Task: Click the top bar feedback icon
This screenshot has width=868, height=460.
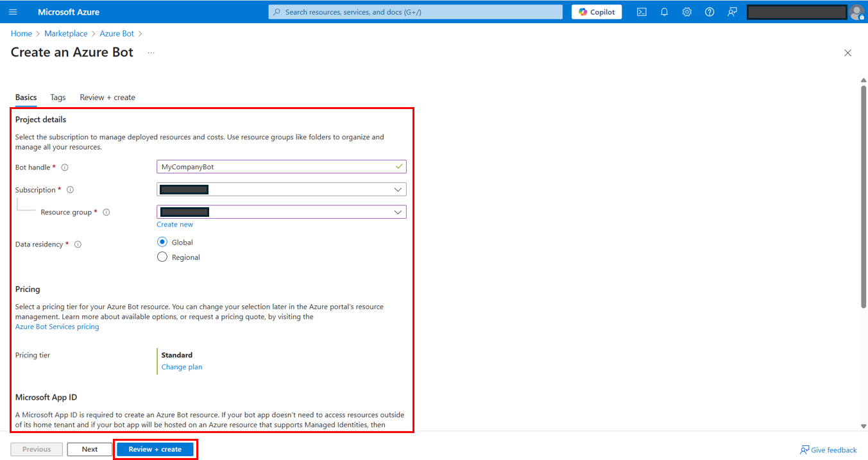Action: click(732, 12)
